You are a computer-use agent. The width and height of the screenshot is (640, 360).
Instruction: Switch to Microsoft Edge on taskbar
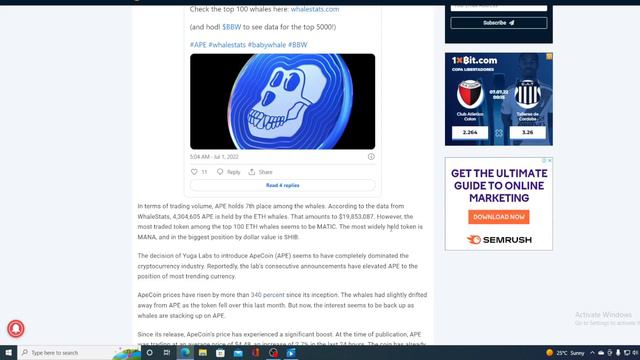point(185,353)
